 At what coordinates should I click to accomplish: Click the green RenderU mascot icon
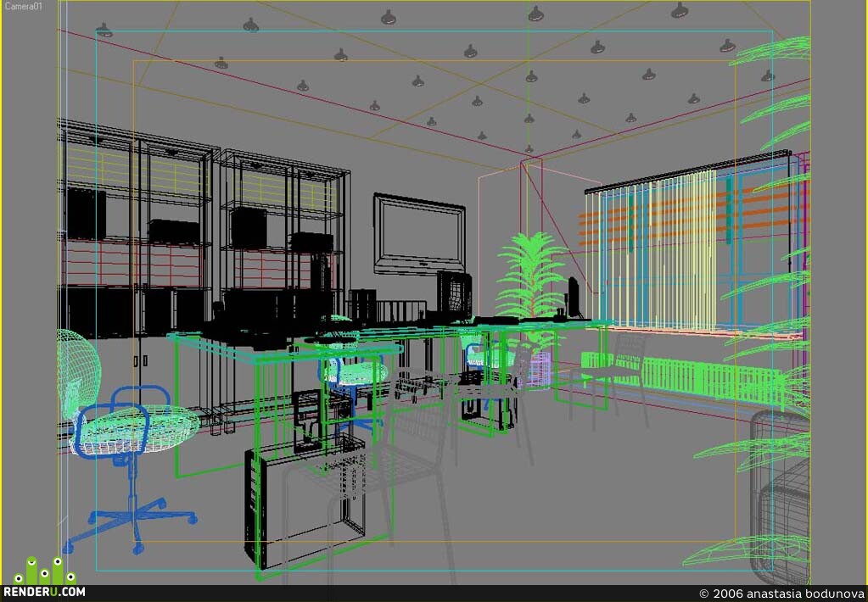(45, 571)
